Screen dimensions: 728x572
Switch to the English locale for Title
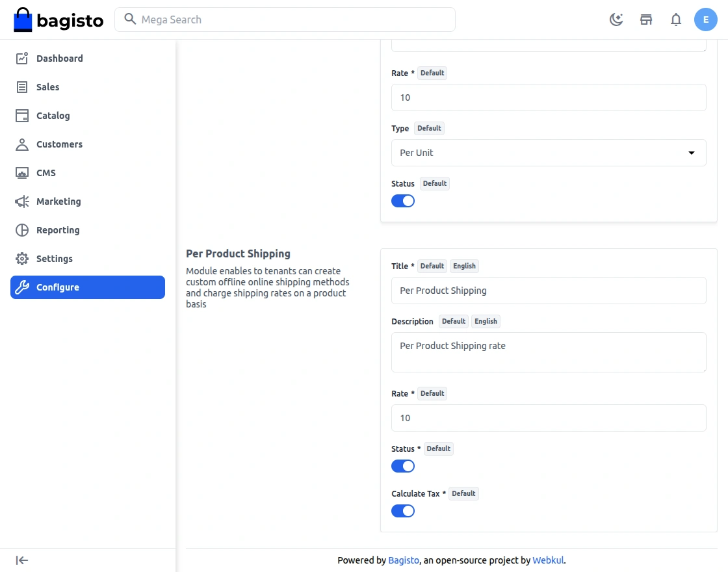464,266
